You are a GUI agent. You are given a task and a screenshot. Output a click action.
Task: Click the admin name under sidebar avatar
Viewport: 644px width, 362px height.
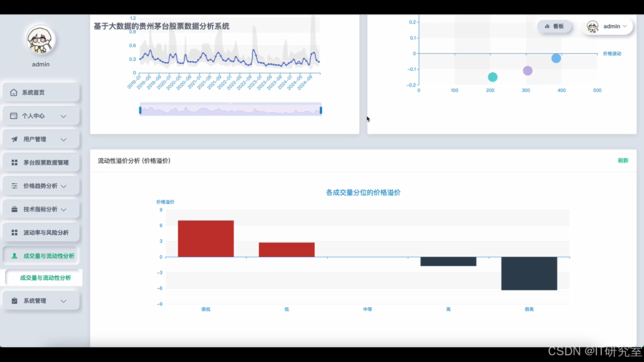tap(41, 64)
